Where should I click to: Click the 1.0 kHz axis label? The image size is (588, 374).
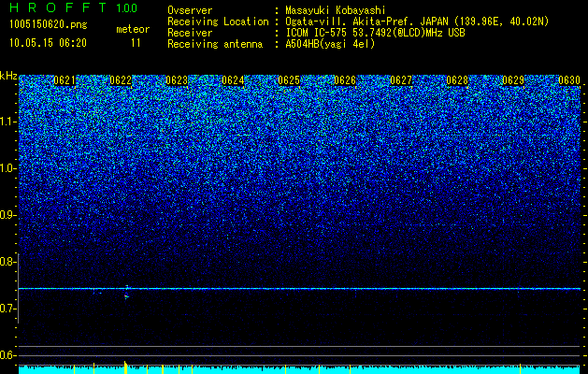[8, 168]
